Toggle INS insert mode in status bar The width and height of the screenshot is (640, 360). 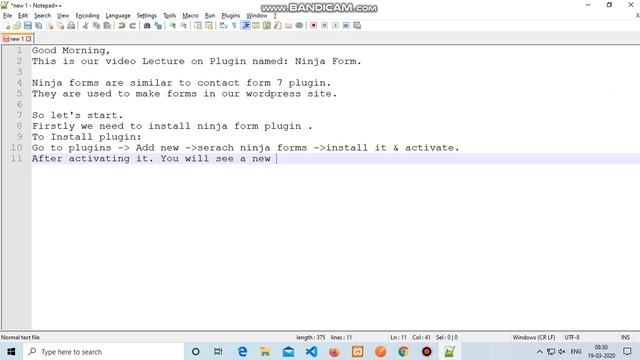(x=625, y=338)
